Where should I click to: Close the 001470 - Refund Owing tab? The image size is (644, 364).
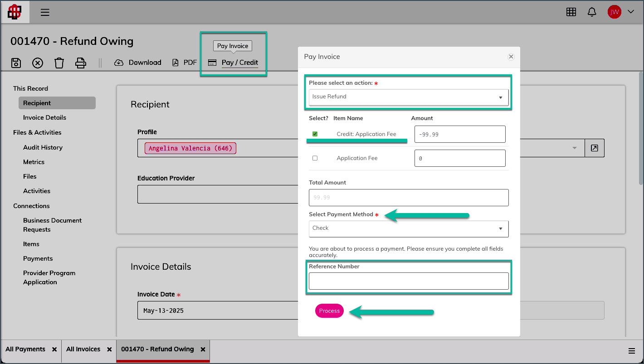[x=203, y=349]
